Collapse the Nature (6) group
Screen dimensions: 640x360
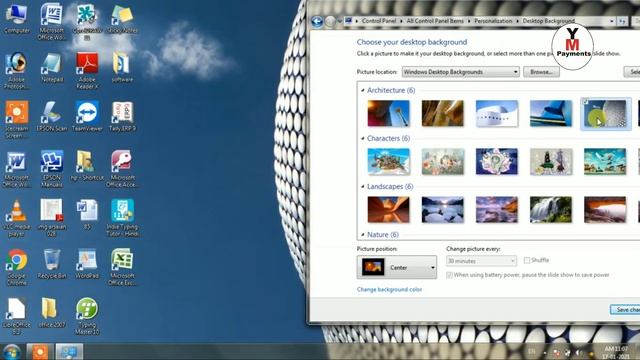click(362, 235)
